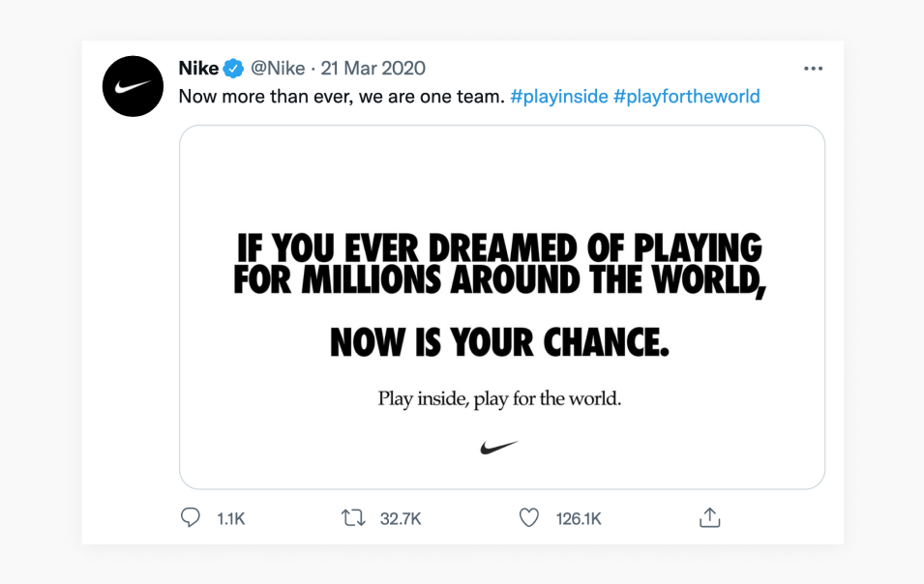The width and height of the screenshot is (924, 584).
Task: Click the small swoosh logo inside the image
Action: click(x=499, y=448)
